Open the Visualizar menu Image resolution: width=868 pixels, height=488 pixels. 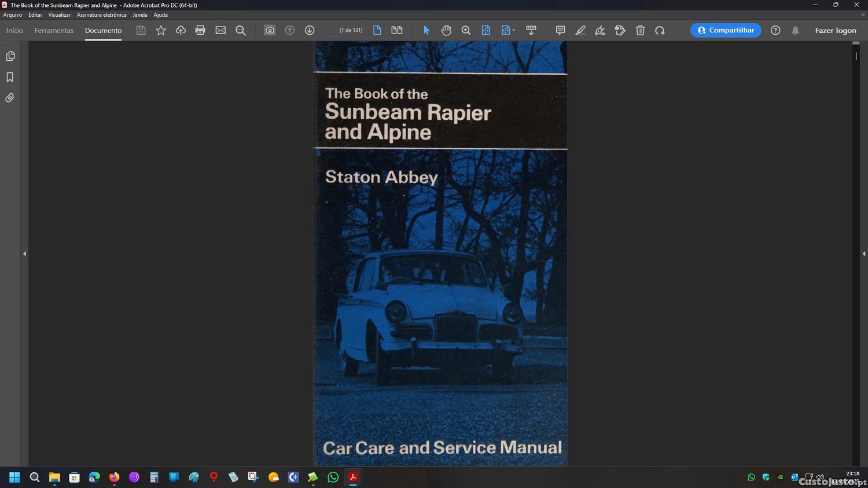pyautogui.click(x=59, y=15)
